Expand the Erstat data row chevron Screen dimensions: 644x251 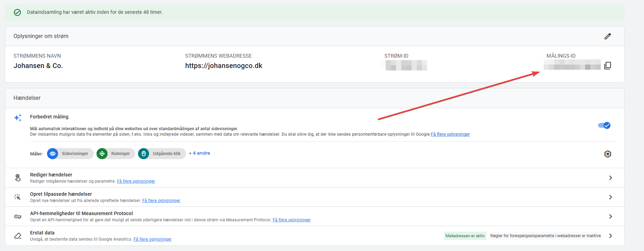pyautogui.click(x=610, y=236)
